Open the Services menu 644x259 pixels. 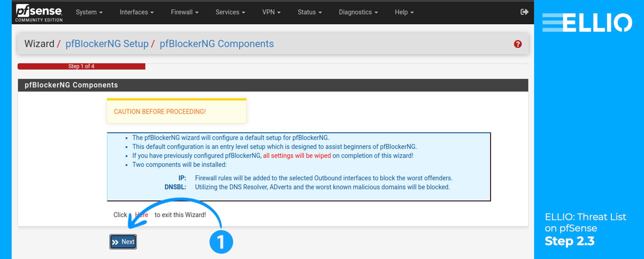click(x=230, y=12)
